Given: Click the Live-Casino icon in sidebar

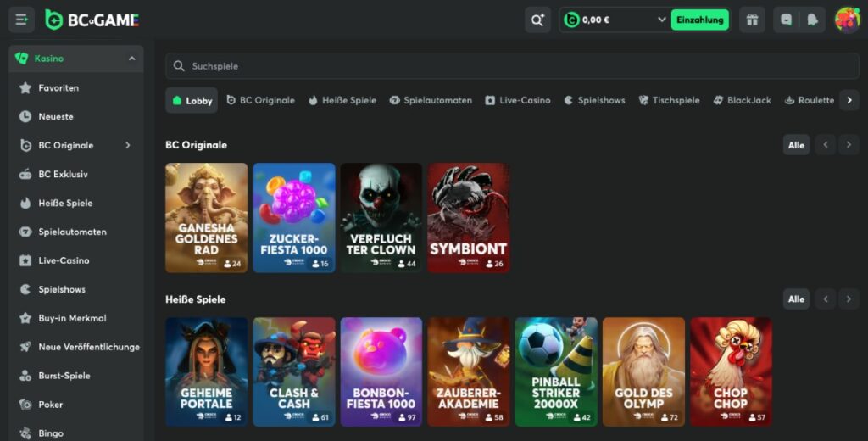Looking at the screenshot, I should point(25,260).
